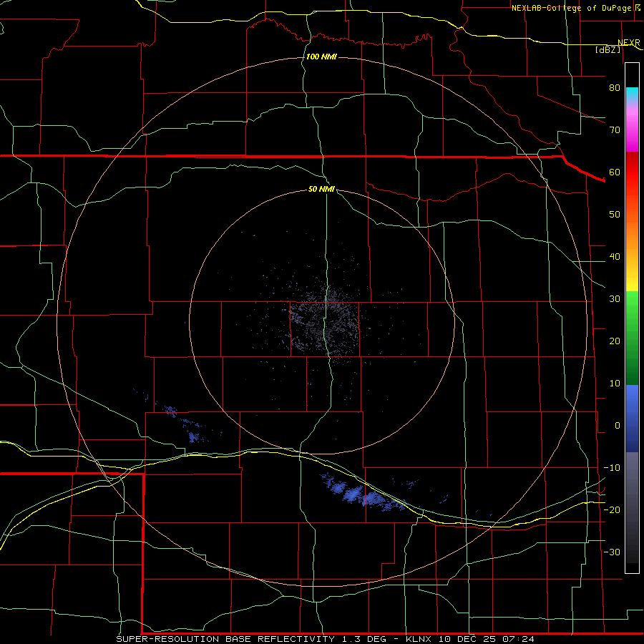
Task: Click the 100 NMI range ring label
Action: pos(321,57)
